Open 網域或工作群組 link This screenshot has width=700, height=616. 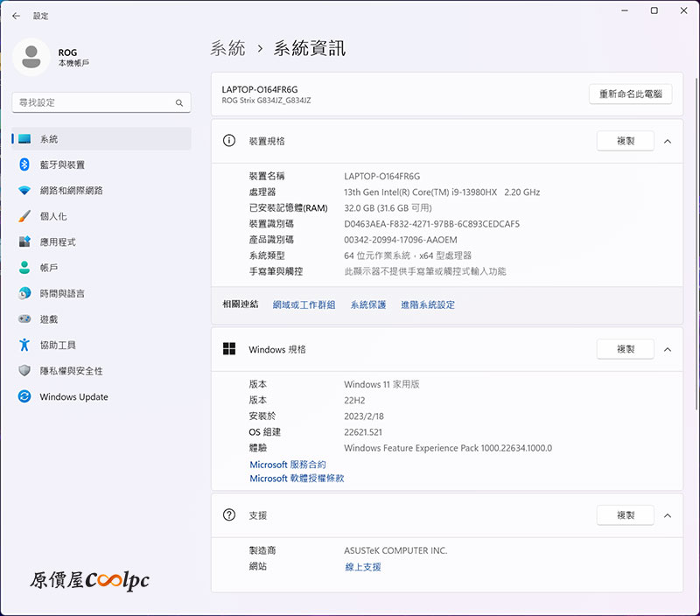tap(304, 304)
